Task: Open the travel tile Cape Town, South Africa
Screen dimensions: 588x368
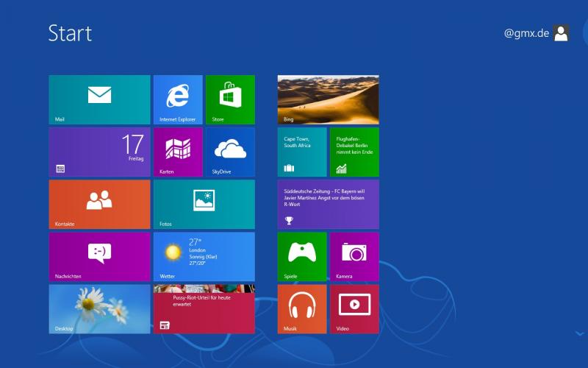Action: (x=302, y=152)
